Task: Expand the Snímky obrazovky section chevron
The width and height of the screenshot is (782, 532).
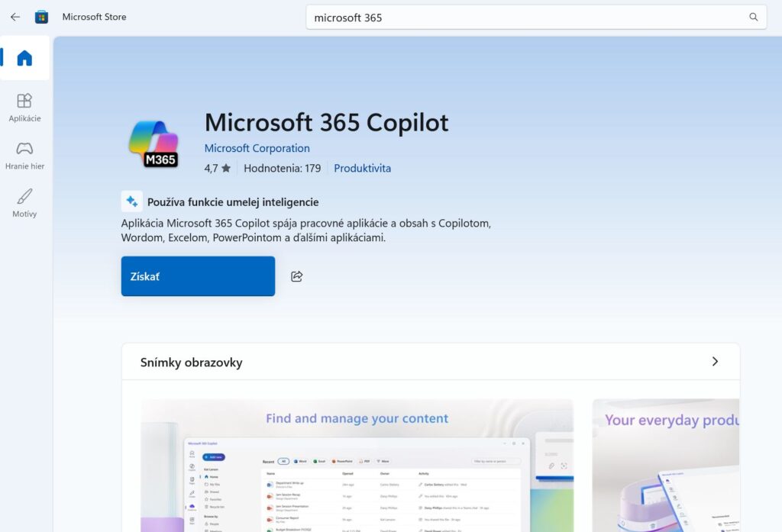Action: pyautogui.click(x=716, y=362)
